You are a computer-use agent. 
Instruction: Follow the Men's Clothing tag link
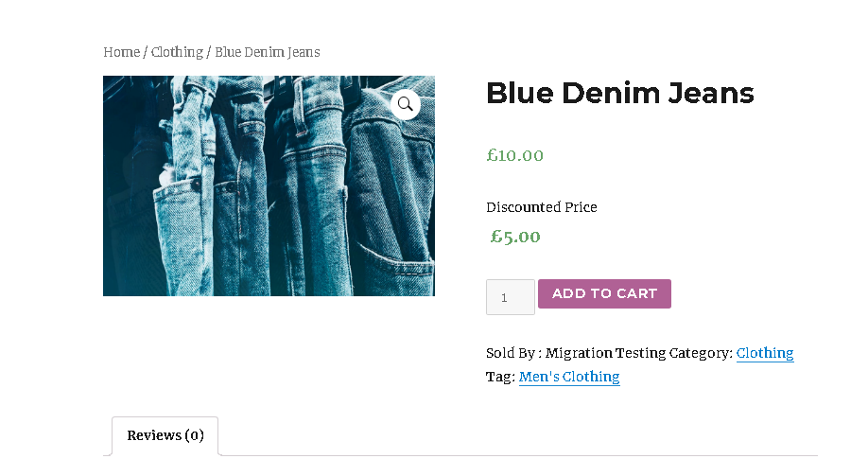pos(569,377)
